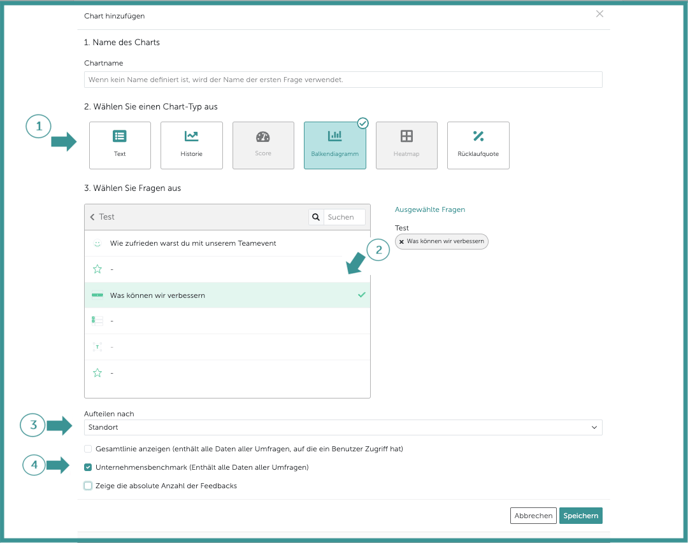The height and width of the screenshot is (543, 688).
Task: Choose the Historie chart type
Action: [191, 145]
